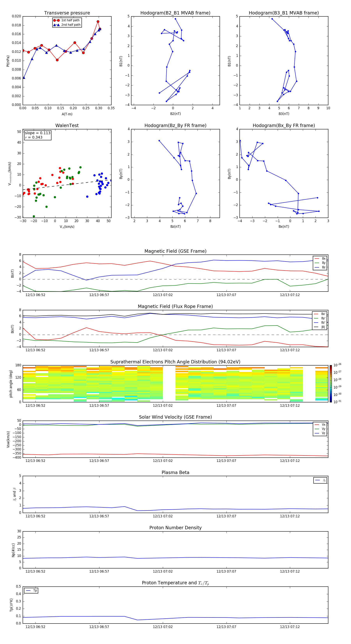Click the "Transverse pressure" plot title

click(x=67, y=13)
